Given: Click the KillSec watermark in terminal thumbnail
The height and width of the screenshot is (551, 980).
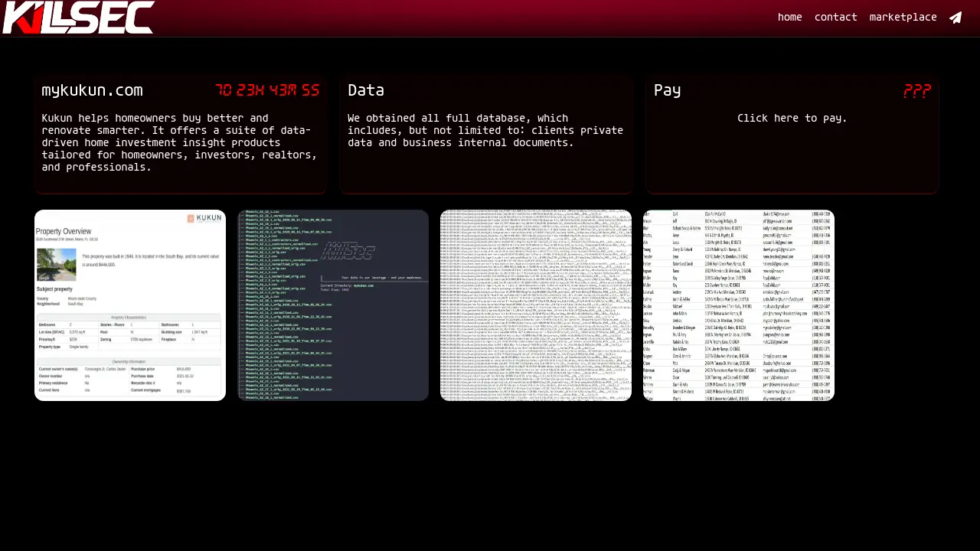Looking at the screenshot, I should (x=348, y=251).
